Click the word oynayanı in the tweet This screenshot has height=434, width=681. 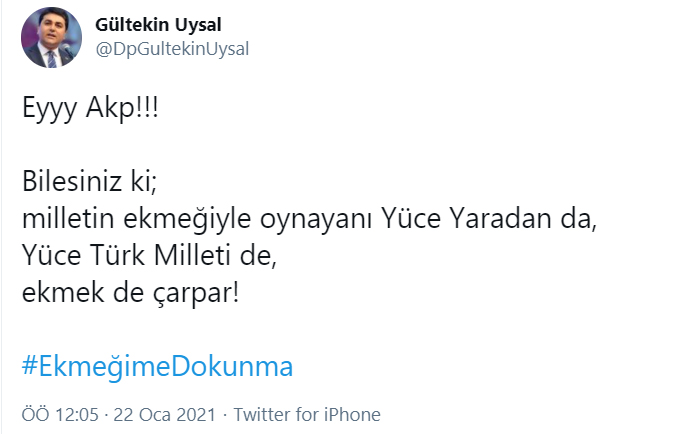316,219
